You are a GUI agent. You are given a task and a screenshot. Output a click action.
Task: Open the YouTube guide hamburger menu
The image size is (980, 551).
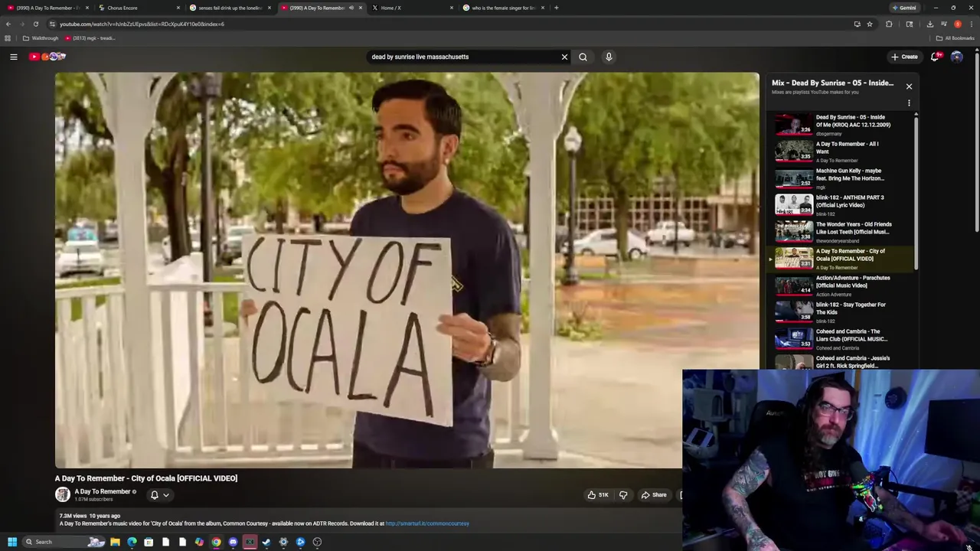pyautogui.click(x=14, y=57)
